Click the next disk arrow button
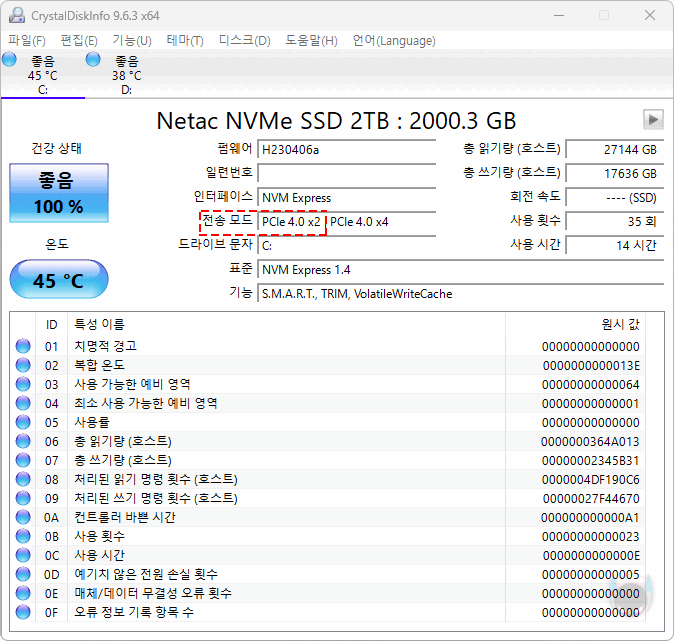This screenshot has width=674, height=641. pyautogui.click(x=653, y=120)
